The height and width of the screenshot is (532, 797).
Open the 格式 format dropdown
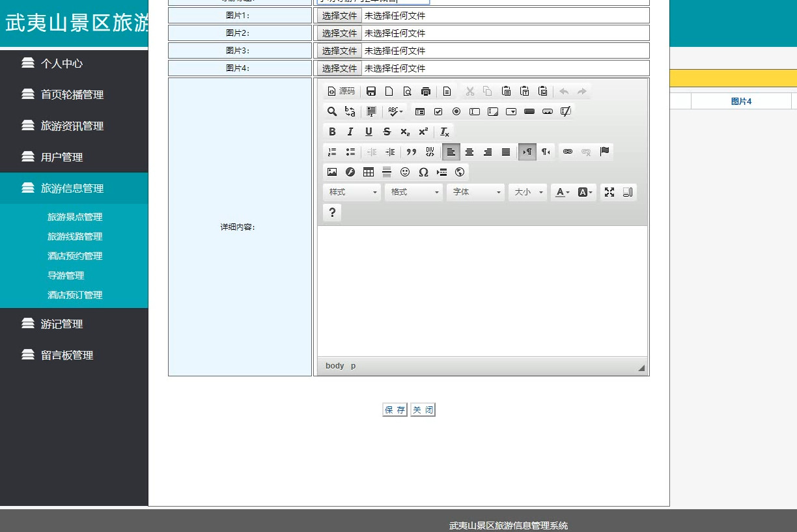pos(414,192)
